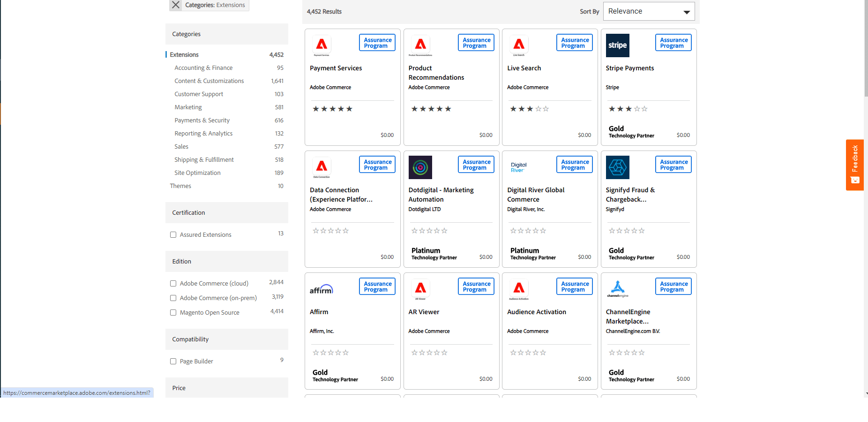Click Assurance Program badge on Dotdigital card
The height and width of the screenshot is (422, 868).
click(x=476, y=165)
